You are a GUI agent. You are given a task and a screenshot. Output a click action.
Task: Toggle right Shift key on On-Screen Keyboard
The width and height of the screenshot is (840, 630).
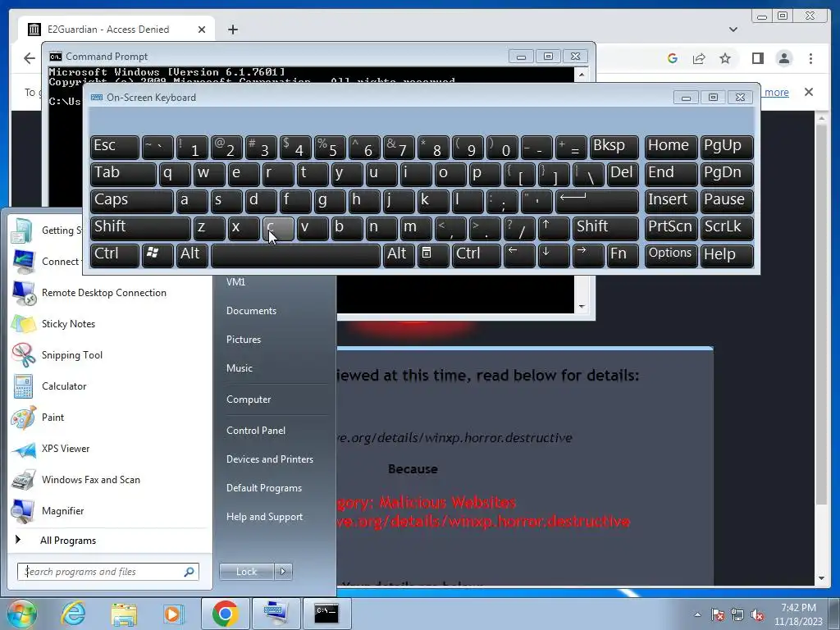pyautogui.click(x=605, y=228)
